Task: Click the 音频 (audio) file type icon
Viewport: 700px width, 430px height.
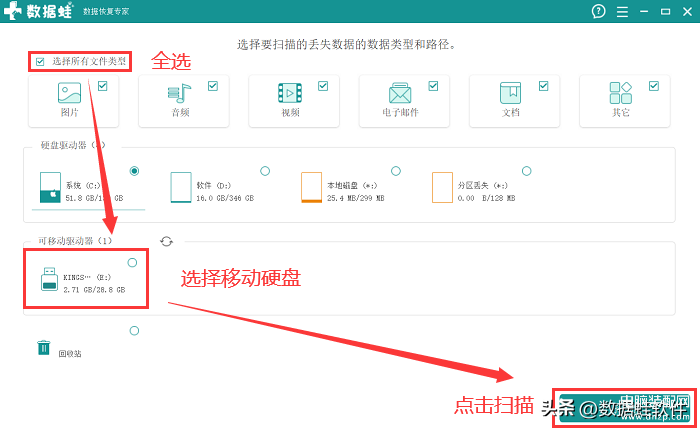Action: click(179, 93)
